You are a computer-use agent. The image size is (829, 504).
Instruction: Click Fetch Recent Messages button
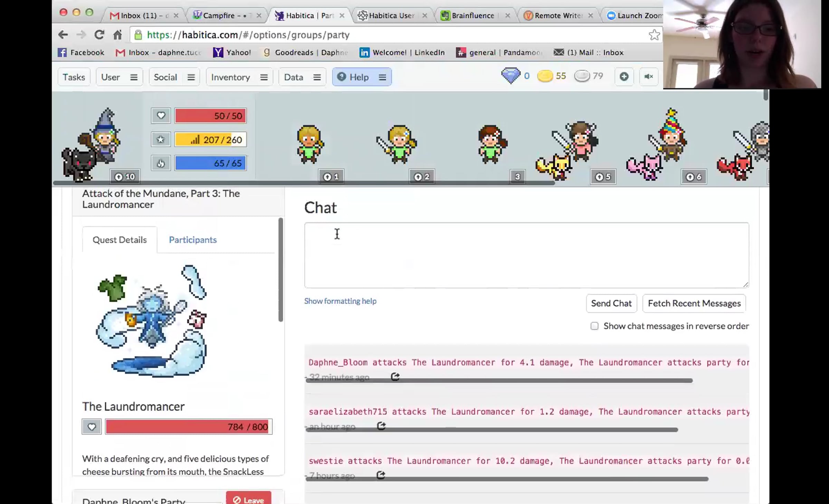click(x=694, y=303)
